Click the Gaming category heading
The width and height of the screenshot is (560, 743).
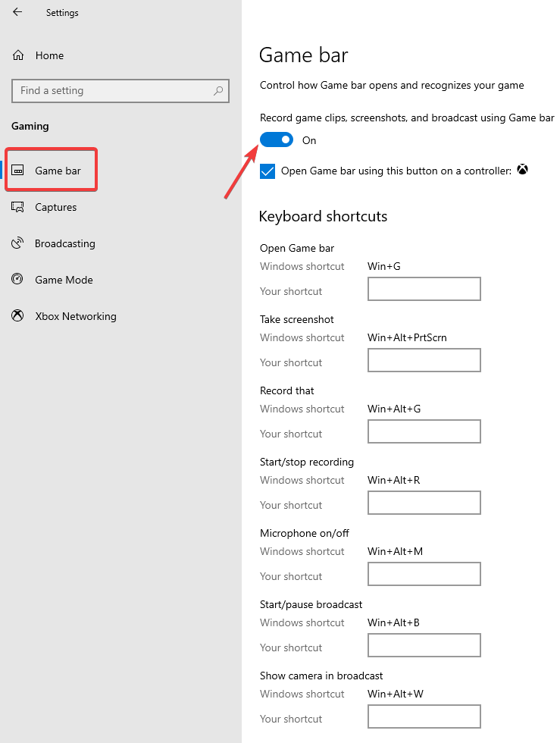click(x=30, y=126)
